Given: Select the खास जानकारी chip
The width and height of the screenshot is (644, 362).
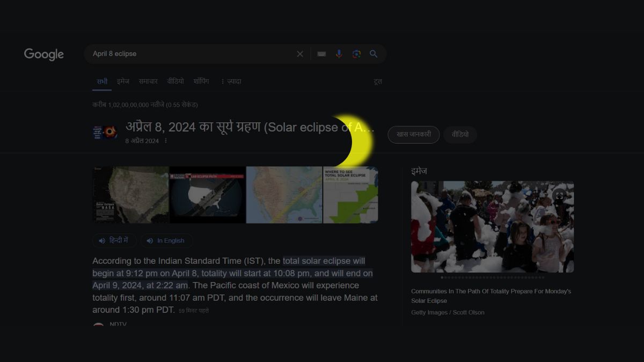Looking at the screenshot, I should click(x=413, y=135).
